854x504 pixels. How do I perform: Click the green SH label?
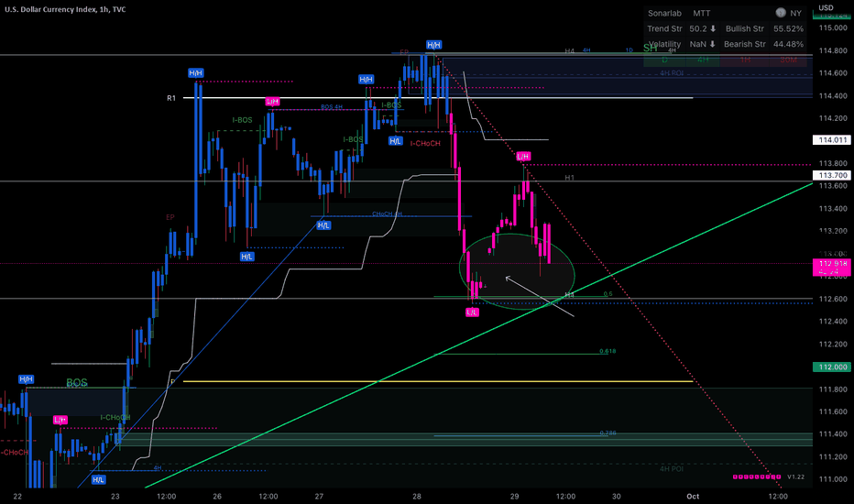[x=651, y=48]
